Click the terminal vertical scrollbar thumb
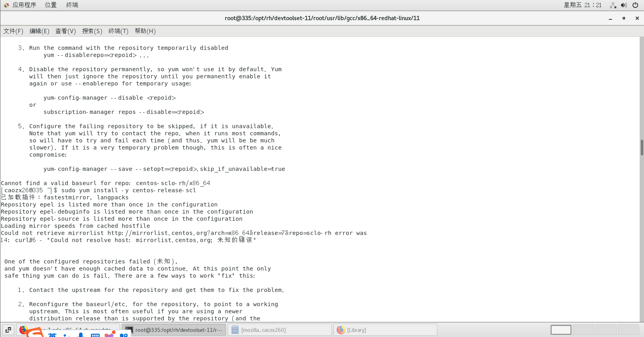The width and height of the screenshot is (644, 337). click(642, 148)
